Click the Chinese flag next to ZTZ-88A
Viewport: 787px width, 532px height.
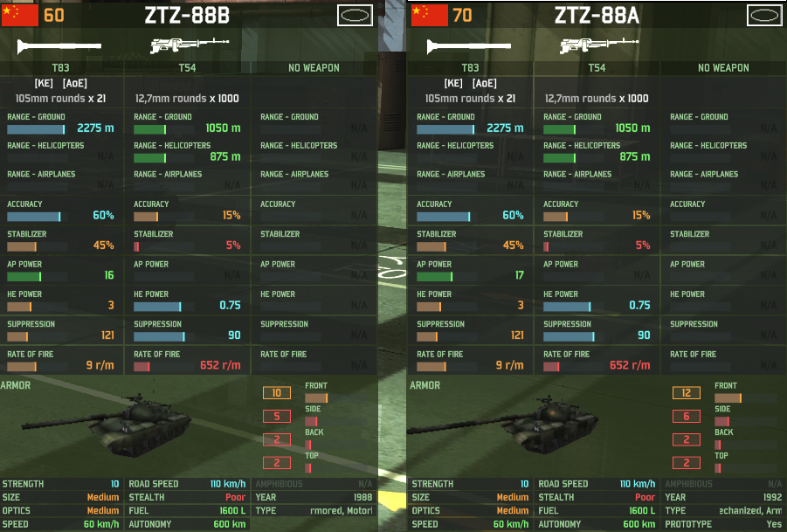pos(429,15)
